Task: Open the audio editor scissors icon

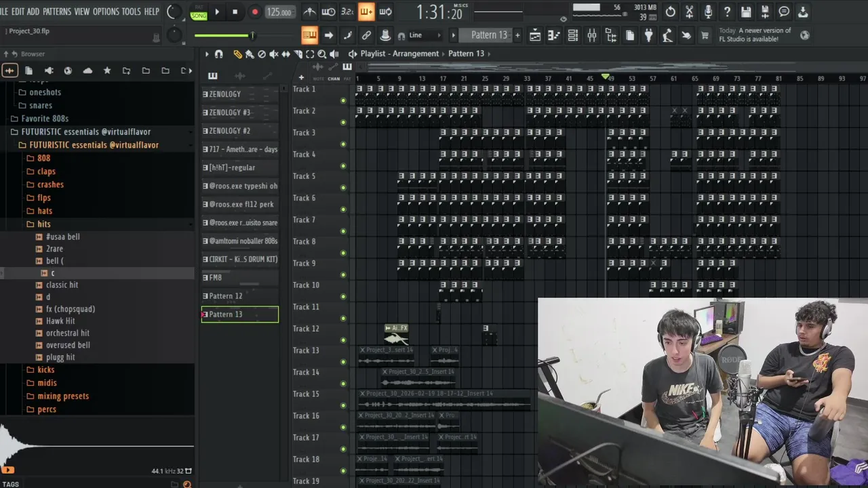Action: coord(689,12)
